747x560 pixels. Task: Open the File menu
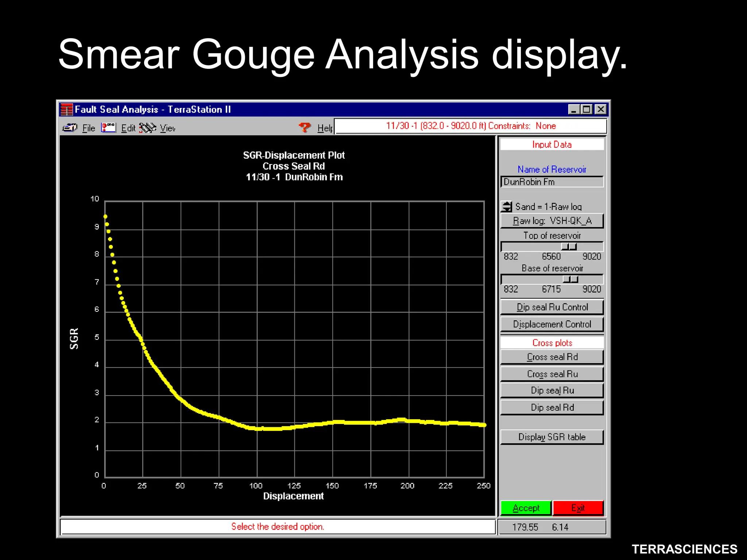point(89,128)
